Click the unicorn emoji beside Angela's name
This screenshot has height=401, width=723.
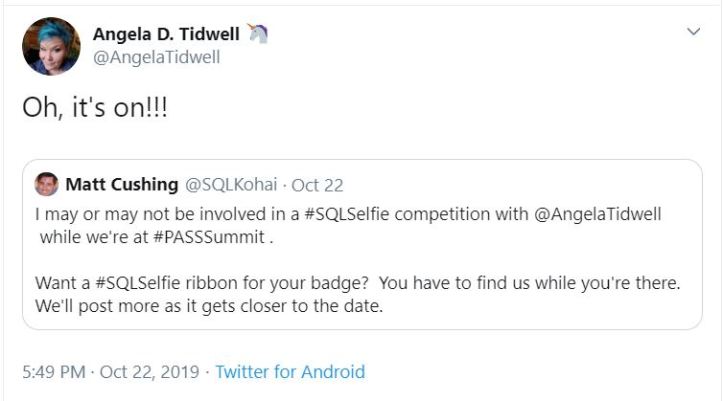coord(258,34)
